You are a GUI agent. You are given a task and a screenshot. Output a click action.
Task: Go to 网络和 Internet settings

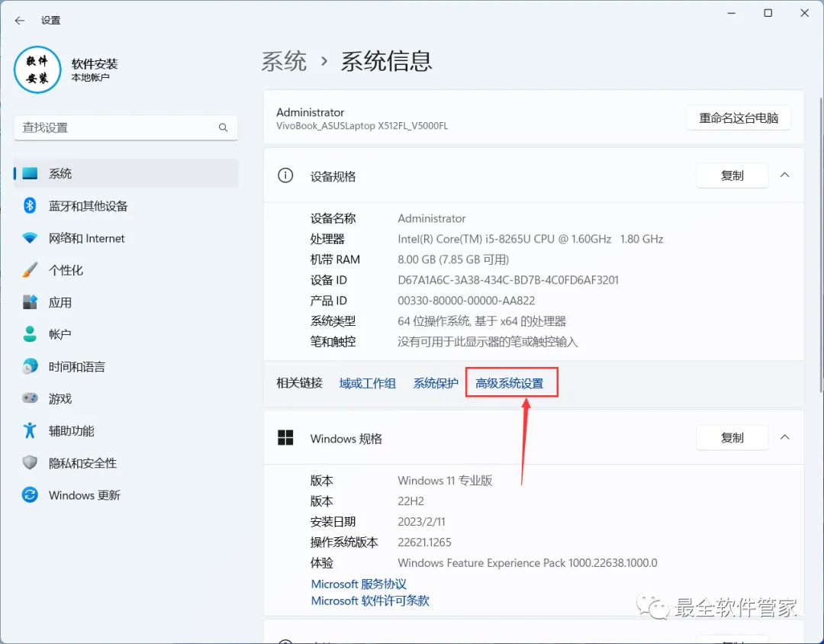(126, 238)
